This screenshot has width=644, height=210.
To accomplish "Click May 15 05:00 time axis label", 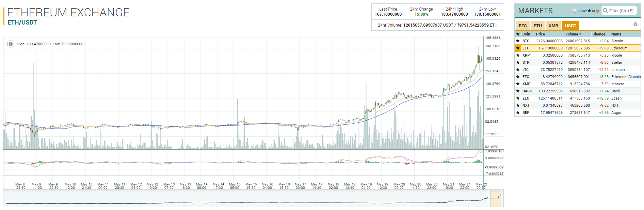I will pyautogui.click(x=235, y=186).
